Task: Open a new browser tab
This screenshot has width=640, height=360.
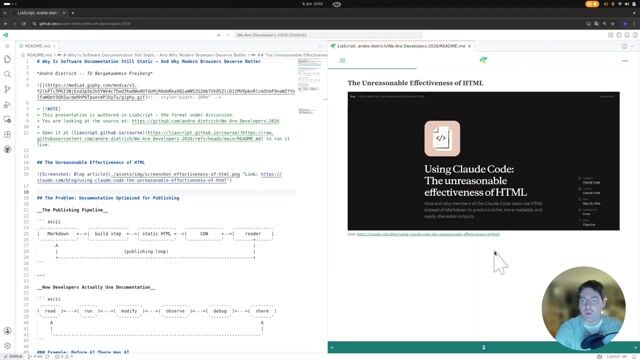Action: 73,13
